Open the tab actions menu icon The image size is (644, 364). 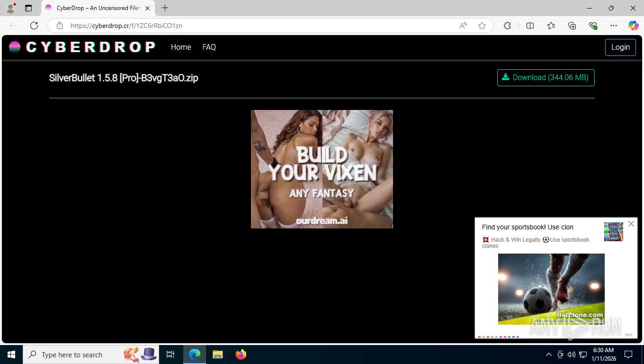click(x=28, y=8)
